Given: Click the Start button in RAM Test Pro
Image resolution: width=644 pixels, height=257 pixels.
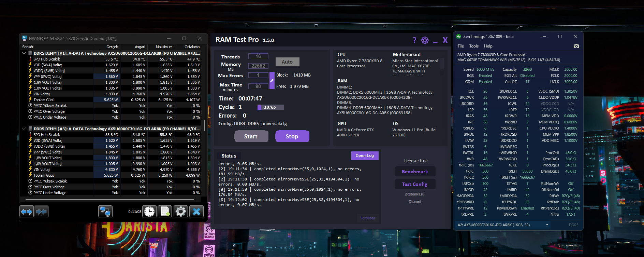Looking at the screenshot, I should 251,136.
